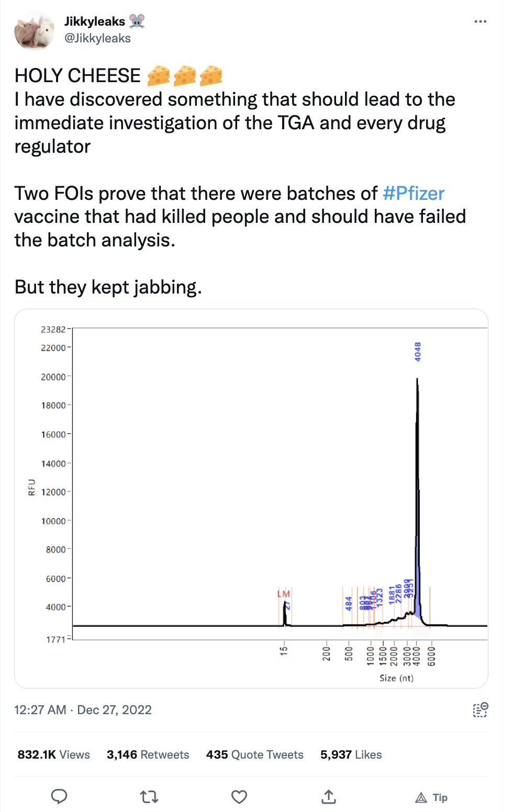Open the @Jikkyleaks handle link

point(97,38)
